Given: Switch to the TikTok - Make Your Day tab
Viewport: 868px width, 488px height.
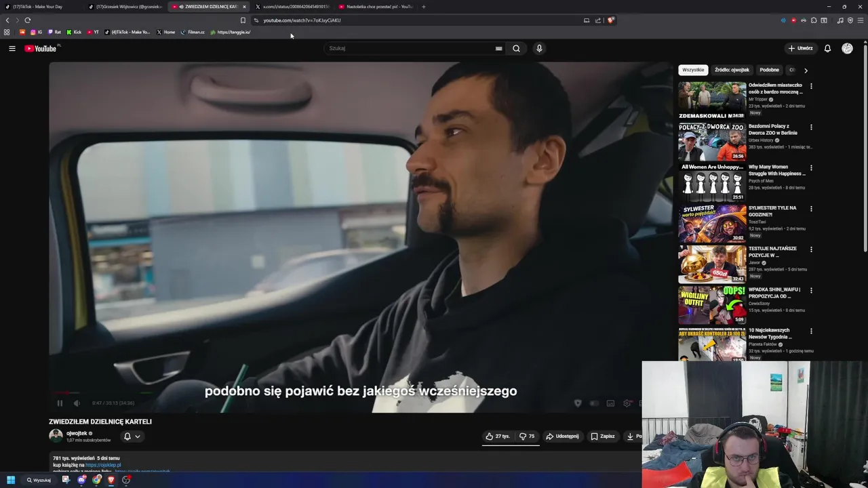Looking at the screenshot, I should (41, 7).
